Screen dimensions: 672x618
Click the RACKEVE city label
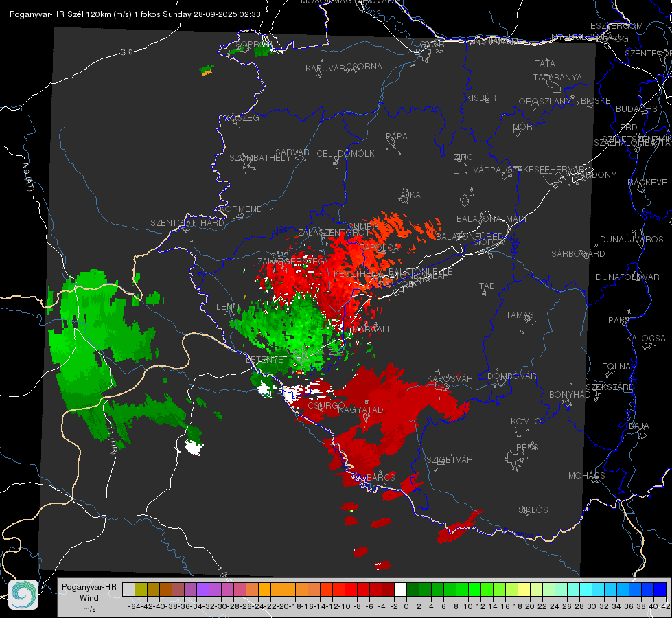tap(647, 183)
